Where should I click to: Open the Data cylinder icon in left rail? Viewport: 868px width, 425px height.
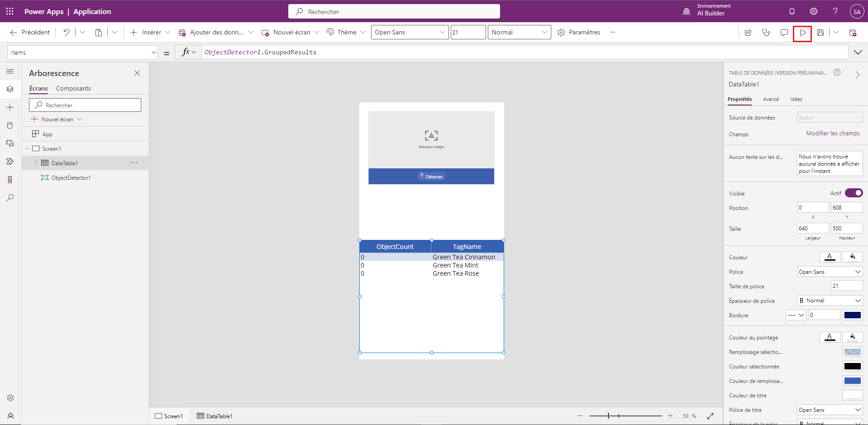pyautogui.click(x=10, y=125)
